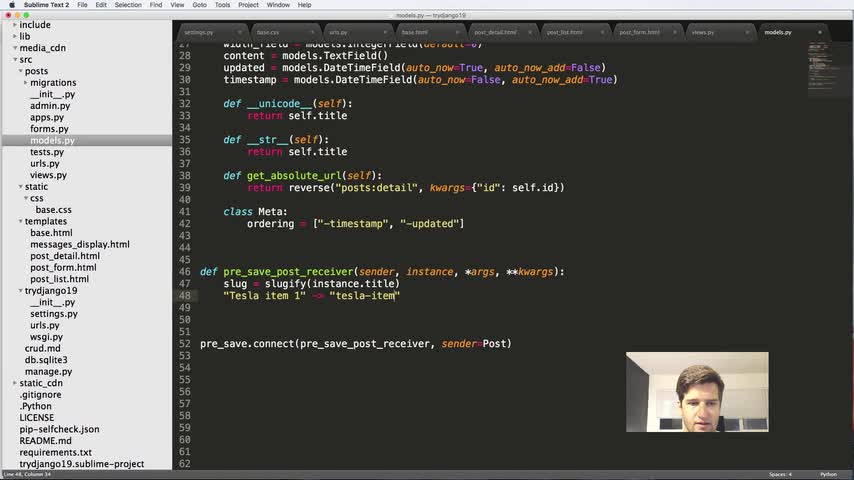Open post_form.html in the sidebar
The image size is (854, 480).
[63, 268]
